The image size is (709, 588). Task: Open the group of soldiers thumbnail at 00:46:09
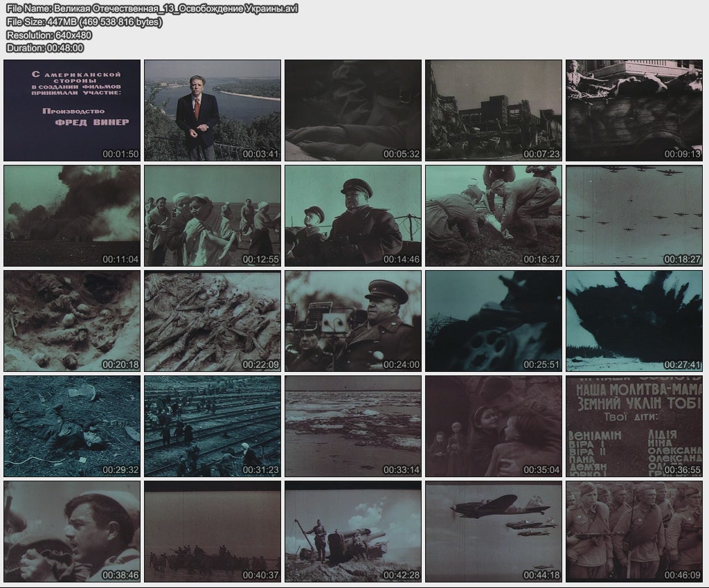pos(634,531)
